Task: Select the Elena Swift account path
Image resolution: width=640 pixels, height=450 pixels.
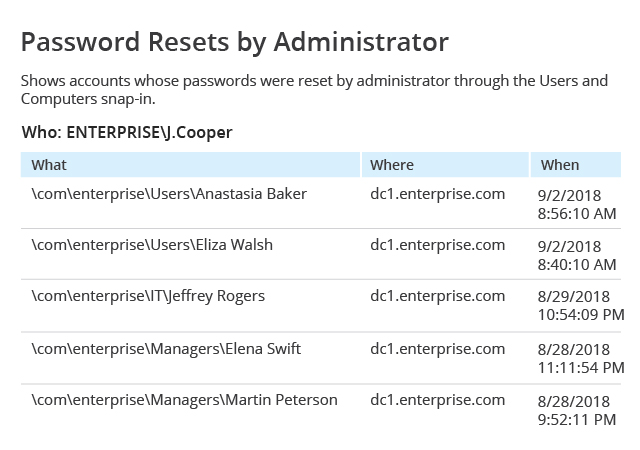Action: tap(166, 349)
